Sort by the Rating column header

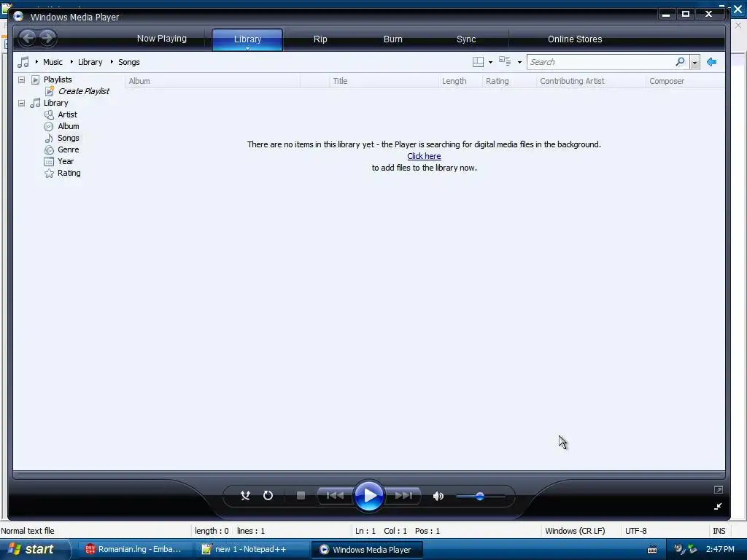tap(508, 81)
